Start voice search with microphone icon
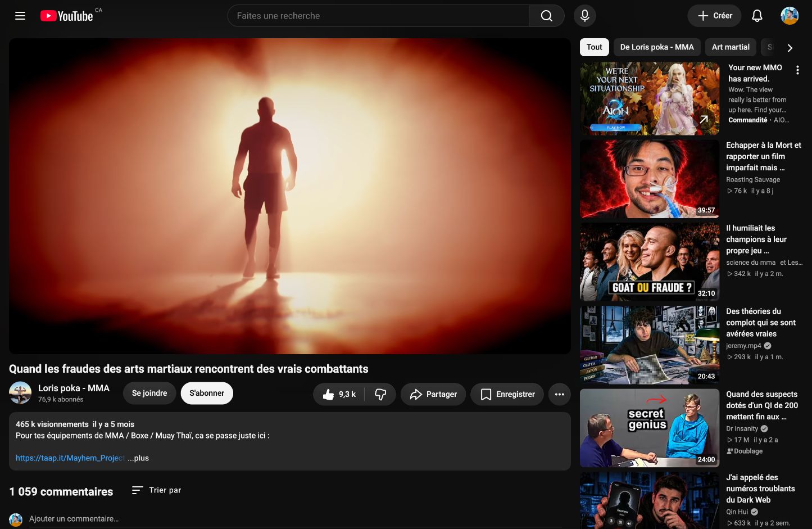812x529 pixels. [x=584, y=16]
